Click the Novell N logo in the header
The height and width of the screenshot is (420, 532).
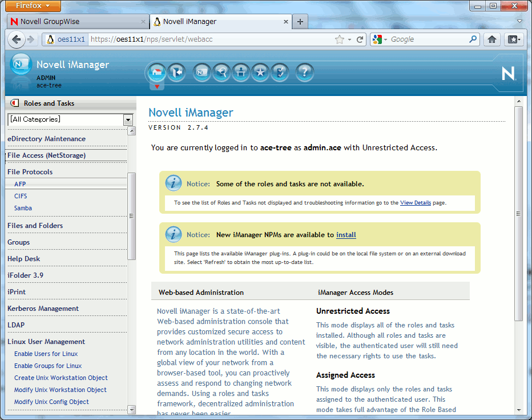pos(508,73)
